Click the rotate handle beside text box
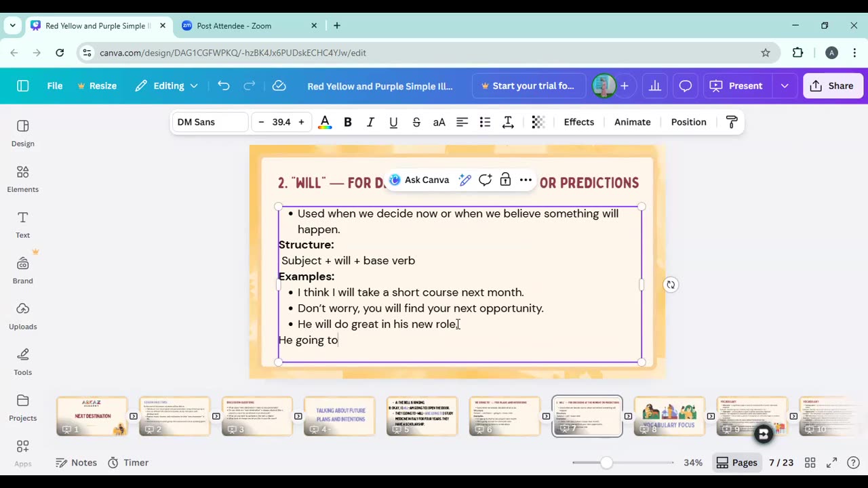 (670, 285)
